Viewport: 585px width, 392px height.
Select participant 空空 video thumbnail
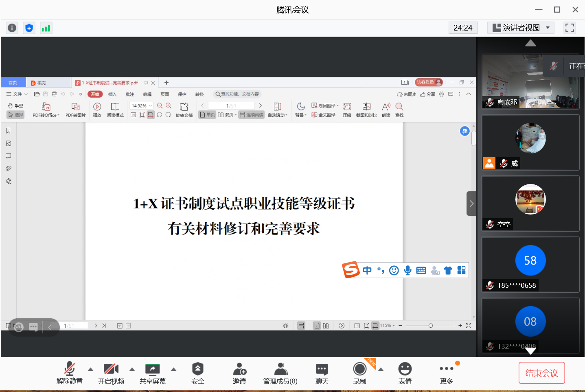pos(530,203)
